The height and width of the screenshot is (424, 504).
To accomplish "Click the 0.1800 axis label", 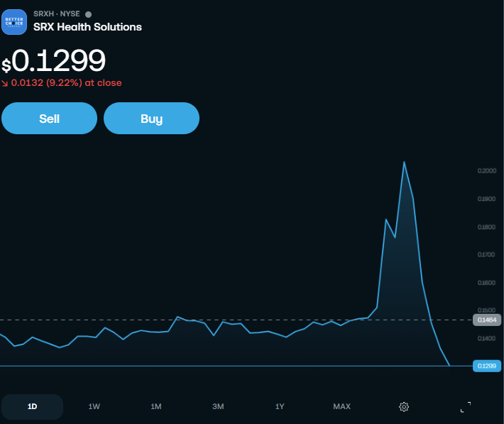I will 487,227.
